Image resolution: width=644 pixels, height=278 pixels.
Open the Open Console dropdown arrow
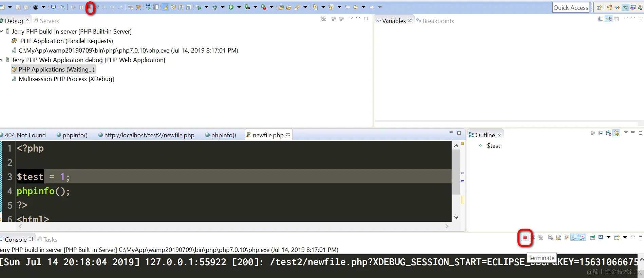click(625, 237)
